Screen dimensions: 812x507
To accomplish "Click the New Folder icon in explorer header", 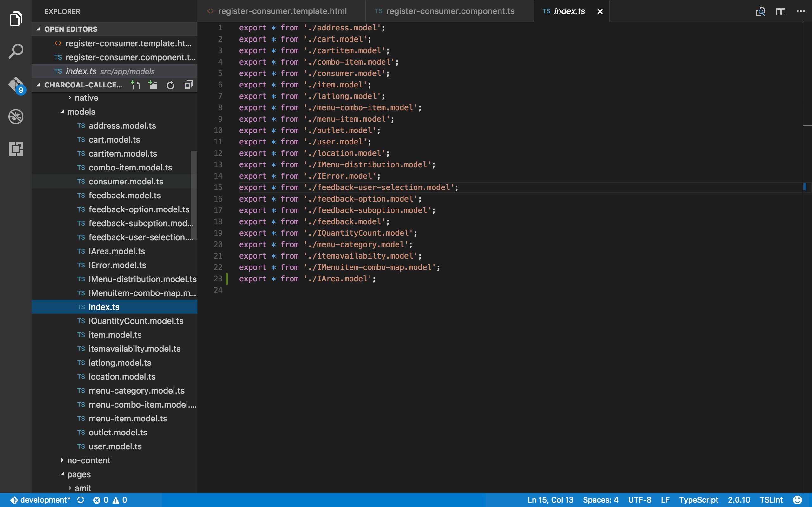I will coord(153,85).
